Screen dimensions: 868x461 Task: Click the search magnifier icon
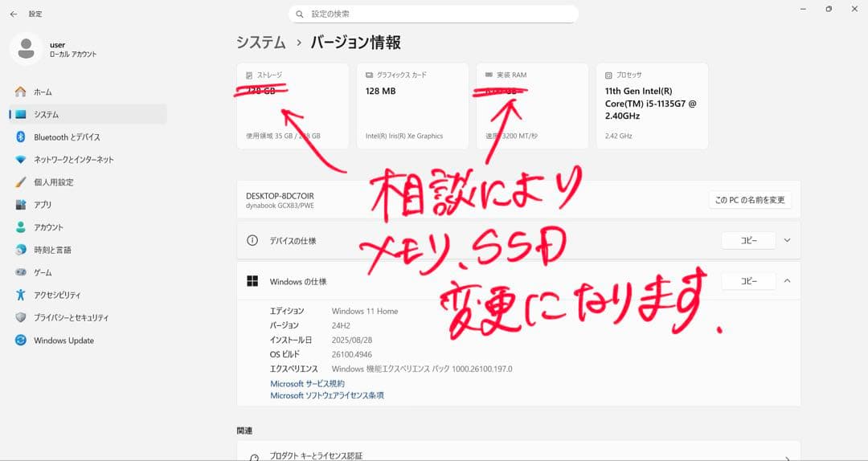point(300,14)
